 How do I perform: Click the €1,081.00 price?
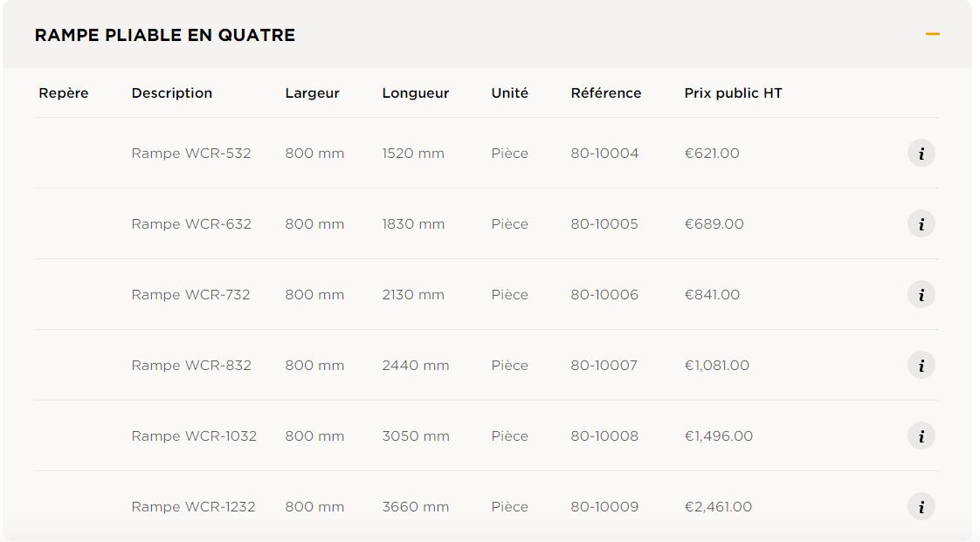pos(716,366)
